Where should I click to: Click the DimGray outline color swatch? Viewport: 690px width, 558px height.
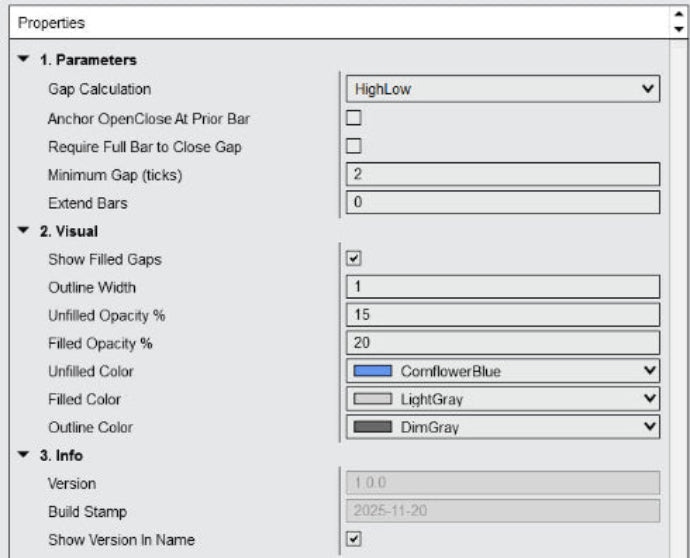pos(372,427)
